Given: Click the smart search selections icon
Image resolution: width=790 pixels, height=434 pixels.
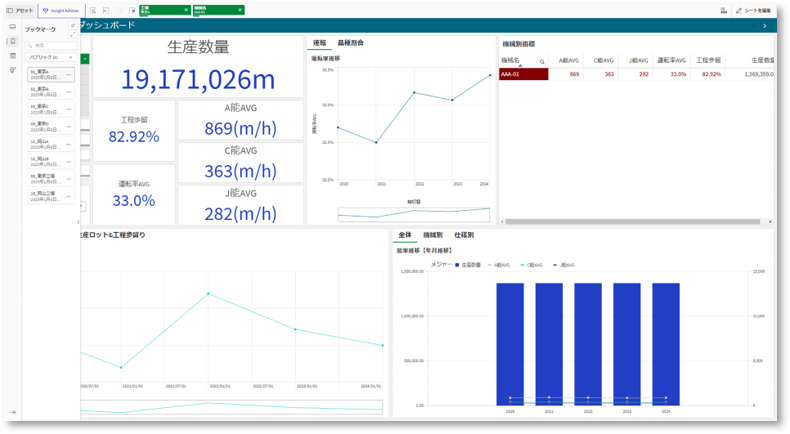Looking at the screenshot, I should (x=93, y=11).
